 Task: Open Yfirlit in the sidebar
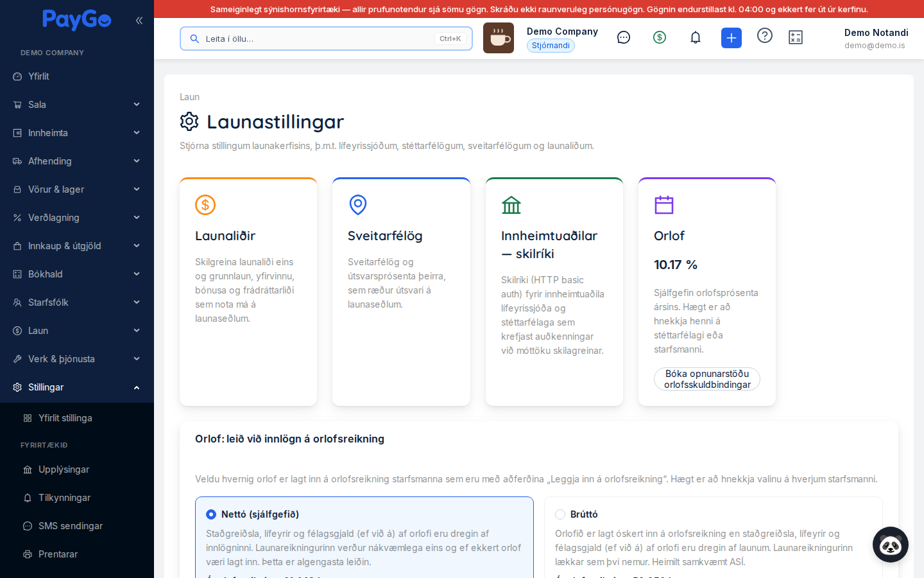click(x=77, y=76)
